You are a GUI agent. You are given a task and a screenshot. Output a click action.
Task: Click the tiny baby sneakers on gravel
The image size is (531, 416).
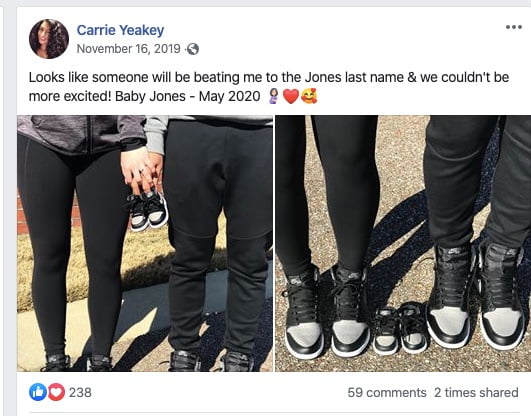click(400, 330)
